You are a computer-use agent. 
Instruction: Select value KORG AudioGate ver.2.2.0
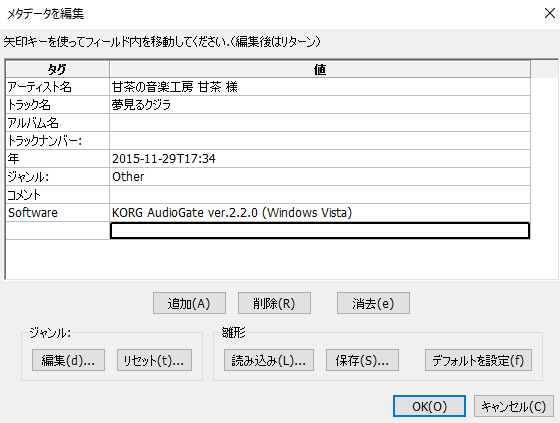pos(320,213)
